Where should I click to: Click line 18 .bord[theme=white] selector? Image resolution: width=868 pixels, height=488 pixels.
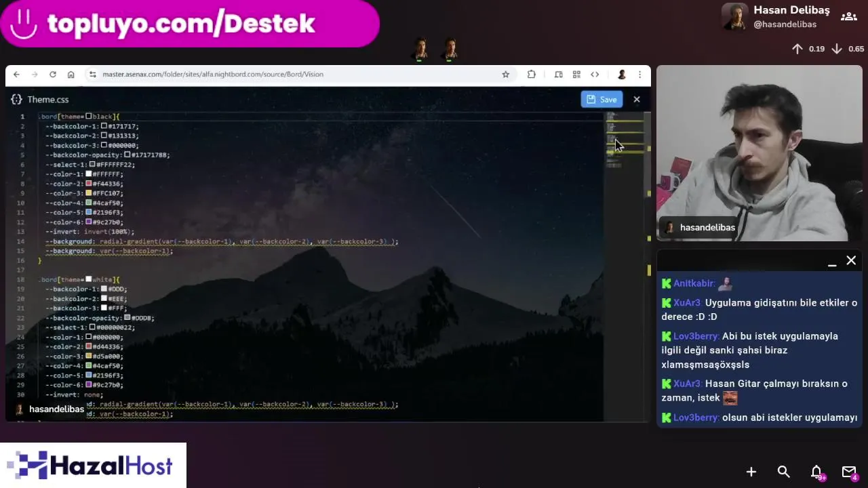coord(79,279)
